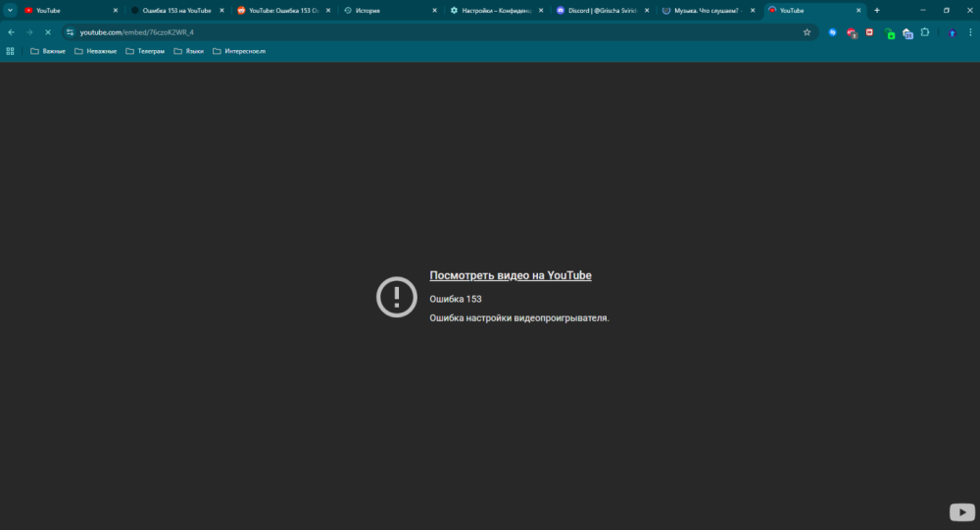Switch to the История tab
This screenshot has height=530, width=980.
(x=389, y=11)
